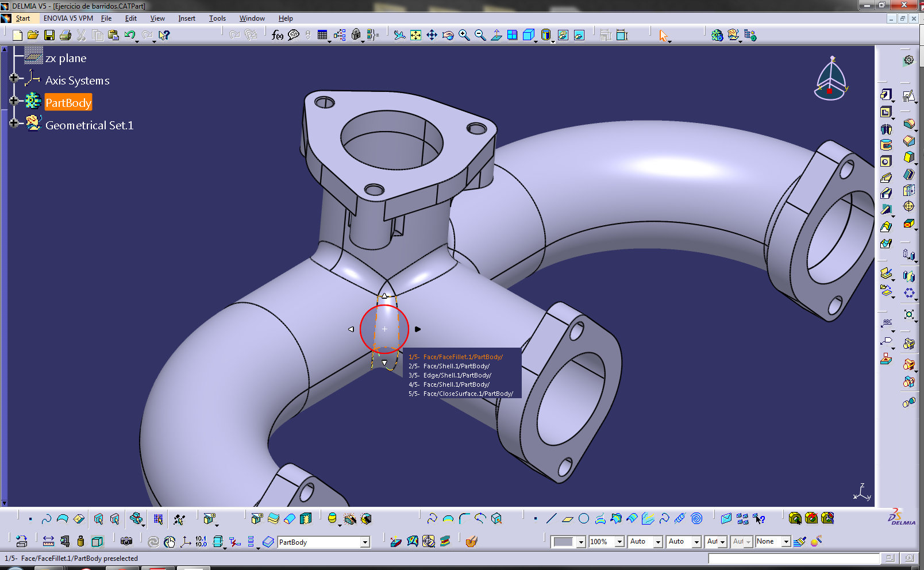Open the fill color dropdown arrow
924x570 pixels.
coord(580,541)
